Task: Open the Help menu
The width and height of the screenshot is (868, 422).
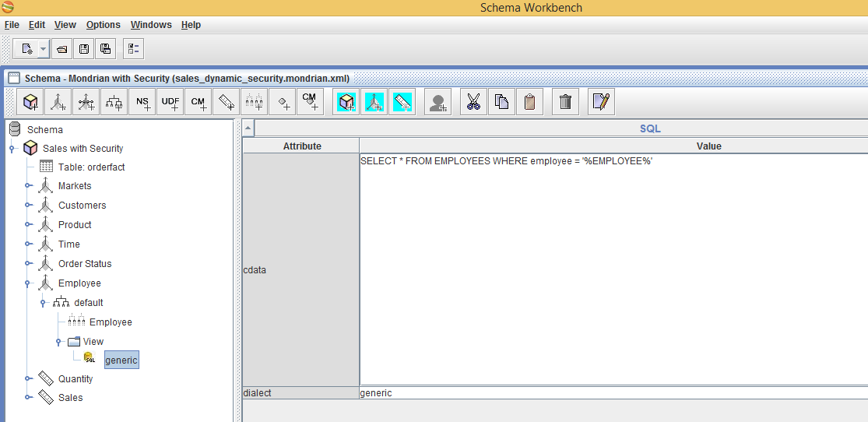Action: 191,25
